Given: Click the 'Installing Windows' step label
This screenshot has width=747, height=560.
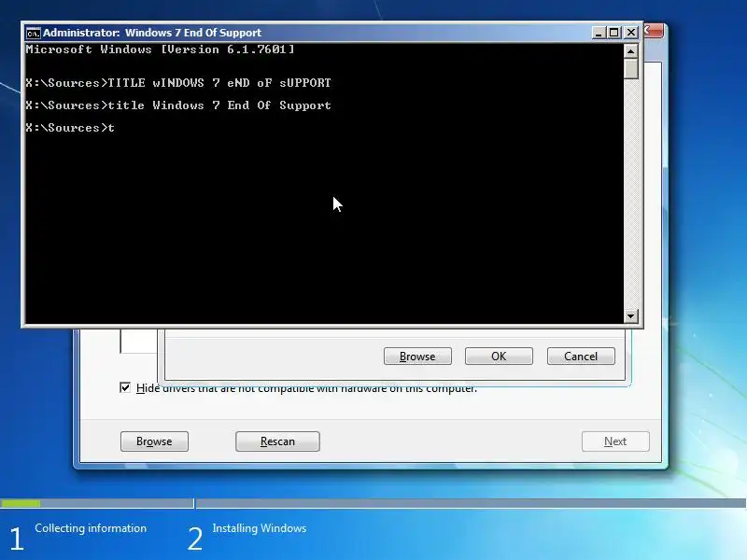Looking at the screenshot, I should pos(260,528).
